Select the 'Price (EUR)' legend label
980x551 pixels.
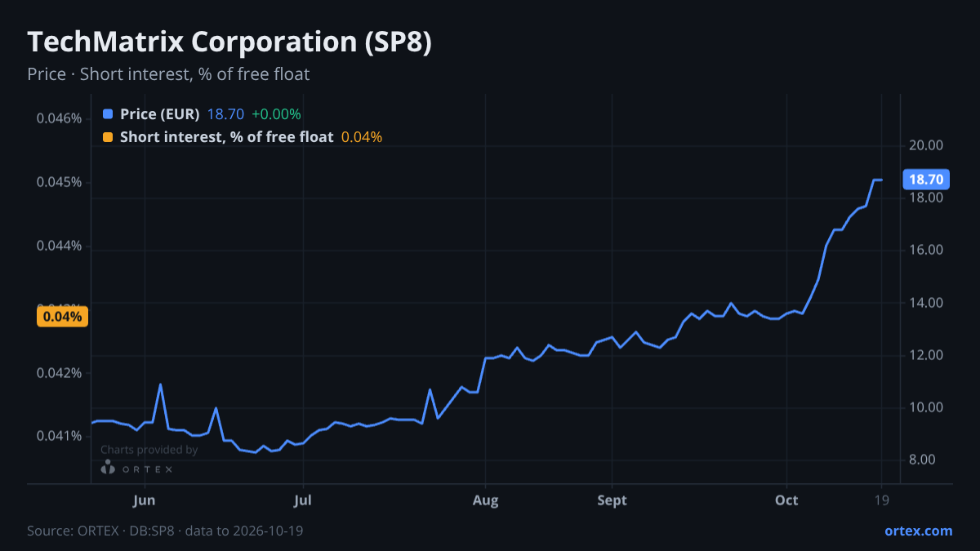(160, 114)
